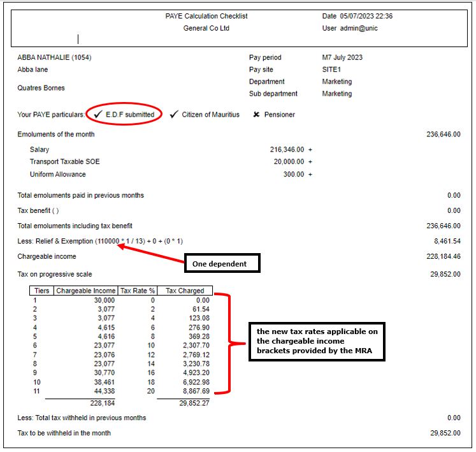This screenshot has height=452, width=476.
Task: Click the tier 11 tax charged value 8,867.69
Action: (194, 391)
